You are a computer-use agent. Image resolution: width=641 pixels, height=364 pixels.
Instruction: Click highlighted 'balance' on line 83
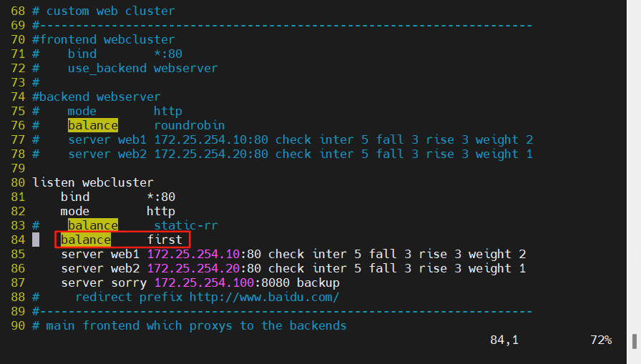pos(93,225)
